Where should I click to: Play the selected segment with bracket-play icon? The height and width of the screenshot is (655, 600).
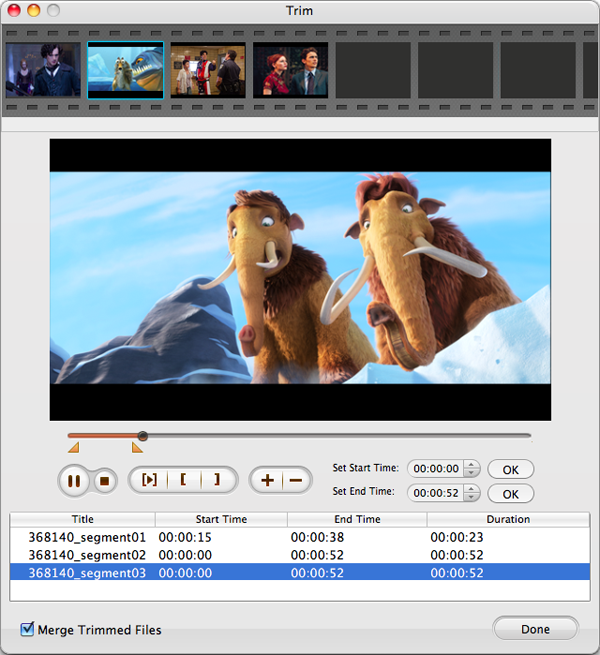(149, 480)
